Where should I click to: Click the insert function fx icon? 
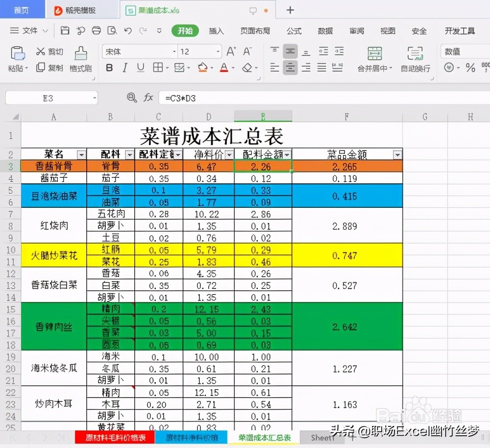[x=148, y=98]
